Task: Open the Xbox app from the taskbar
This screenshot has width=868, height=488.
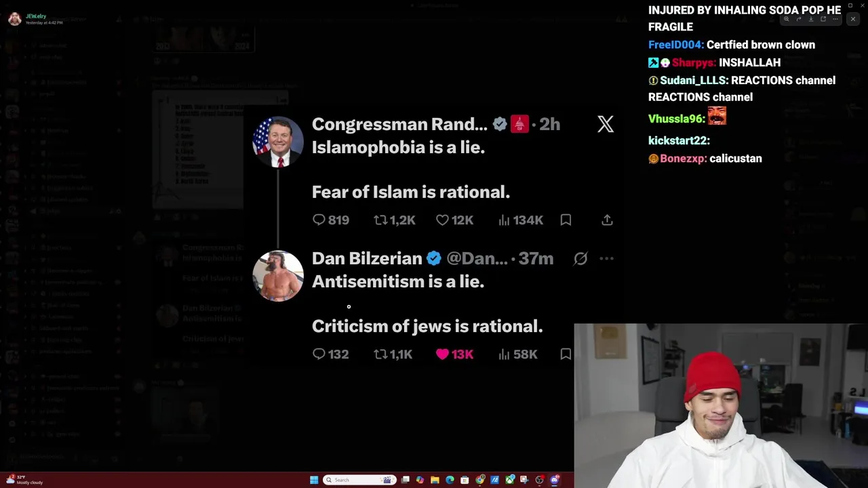Action: coord(509,480)
